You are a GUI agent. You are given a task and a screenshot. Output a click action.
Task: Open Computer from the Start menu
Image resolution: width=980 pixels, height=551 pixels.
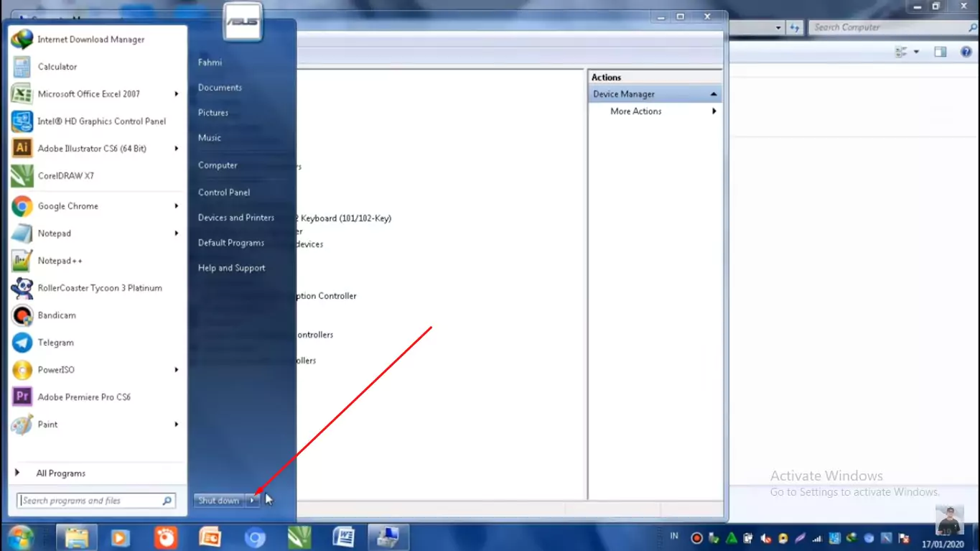point(218,165)
